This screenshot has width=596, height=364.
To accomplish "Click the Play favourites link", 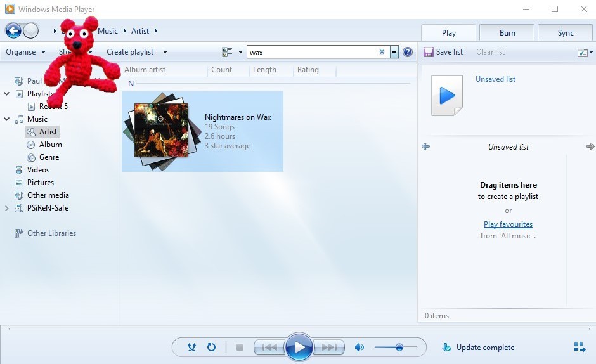I will point(508,224).
